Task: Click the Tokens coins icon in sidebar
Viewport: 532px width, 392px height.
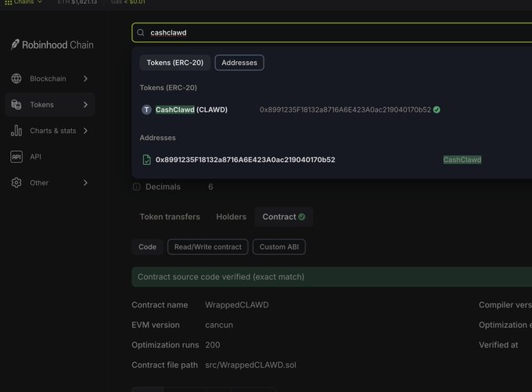Action: click(x=16, y=105)
